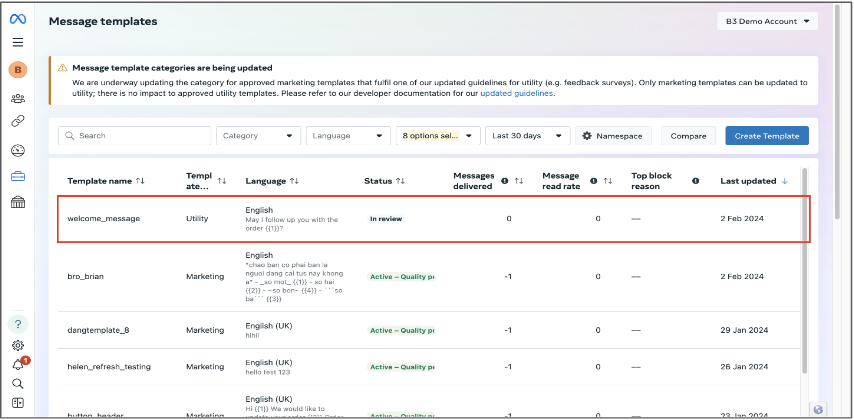Open the 8 options selected dropdown

click(438, 136)
